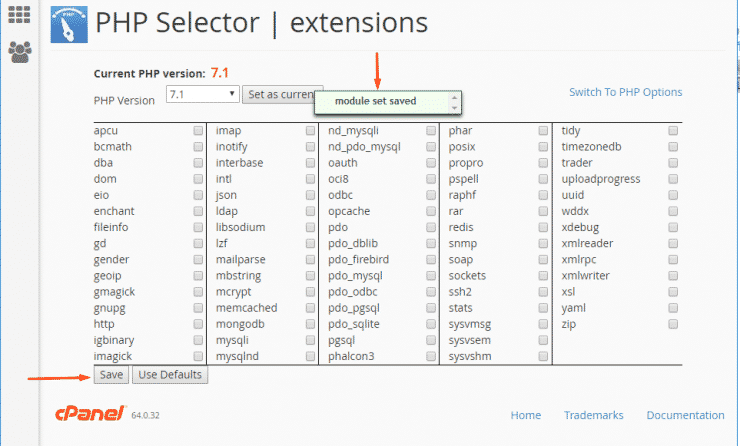
Task: Check the xdebug extension checkbox
Action: click(x=673, y=227)
